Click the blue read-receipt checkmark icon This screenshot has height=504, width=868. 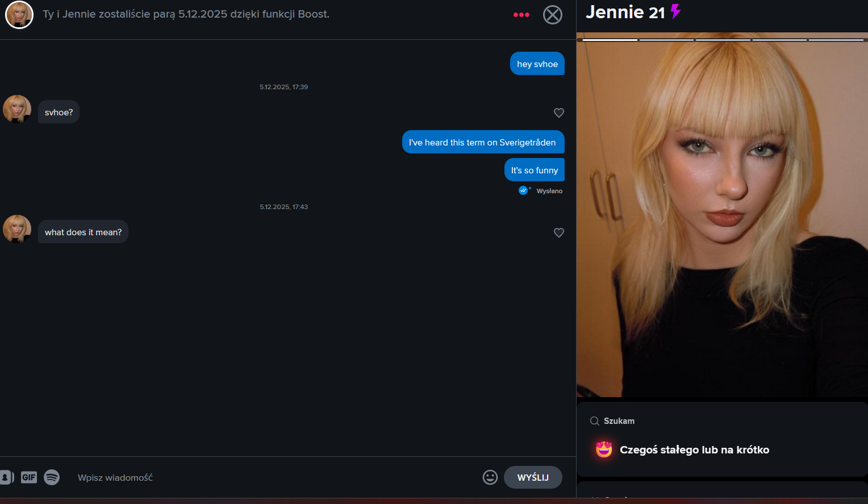[x=524, y=190]
